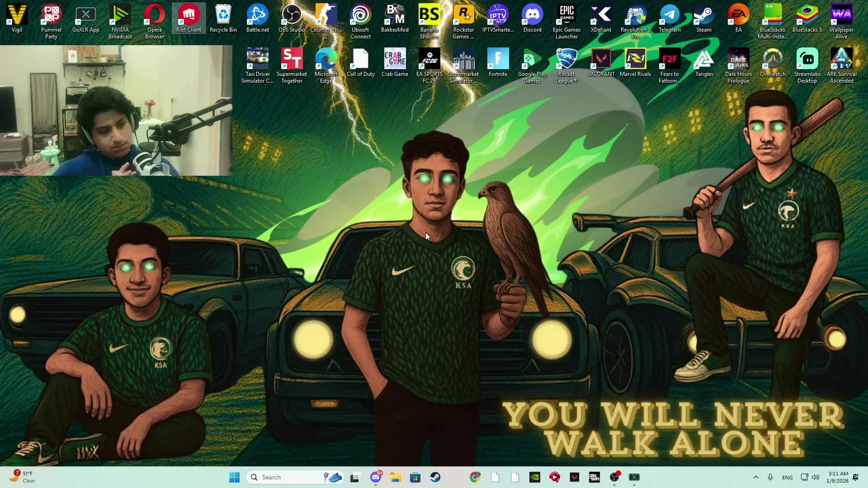Open Task View from the taskbar
868x488 pixels.
[x=355, y=477]
